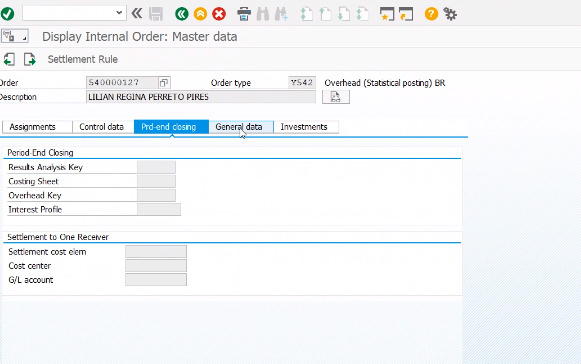Switch to the Investments tab
The image size is (581, 364).
click(306, 127)
